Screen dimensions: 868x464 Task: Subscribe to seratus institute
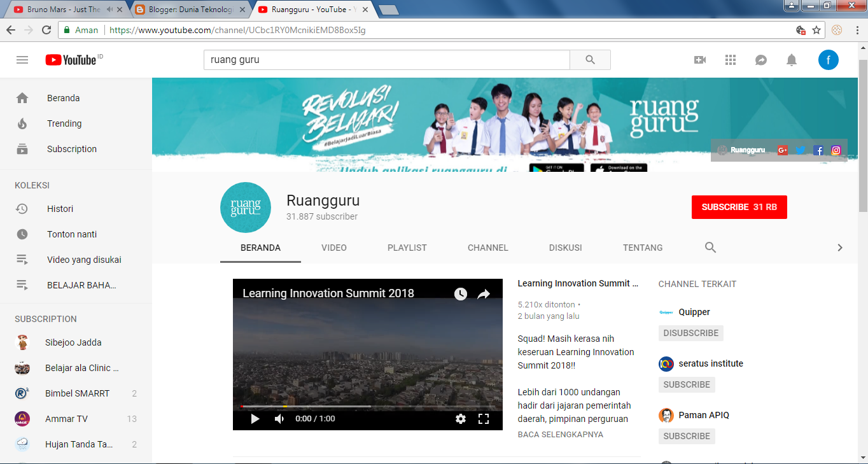pyautogui.click(x=687, y=384)
